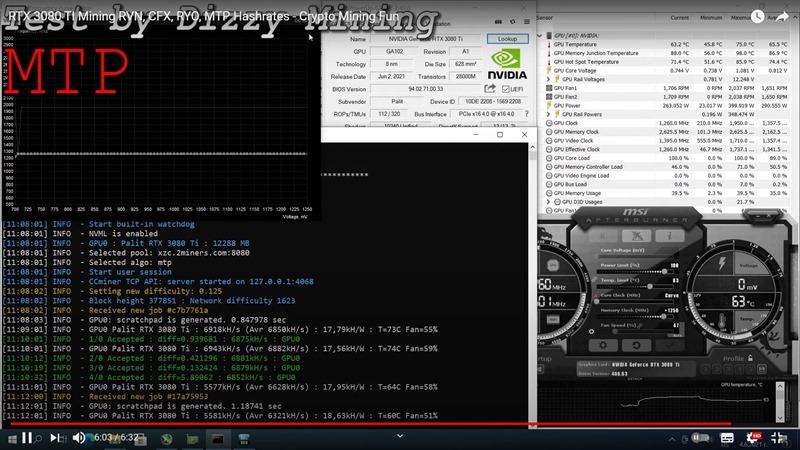Open the HWiNFO taskbar icon
Screen dimensions: 800x450
244,439
